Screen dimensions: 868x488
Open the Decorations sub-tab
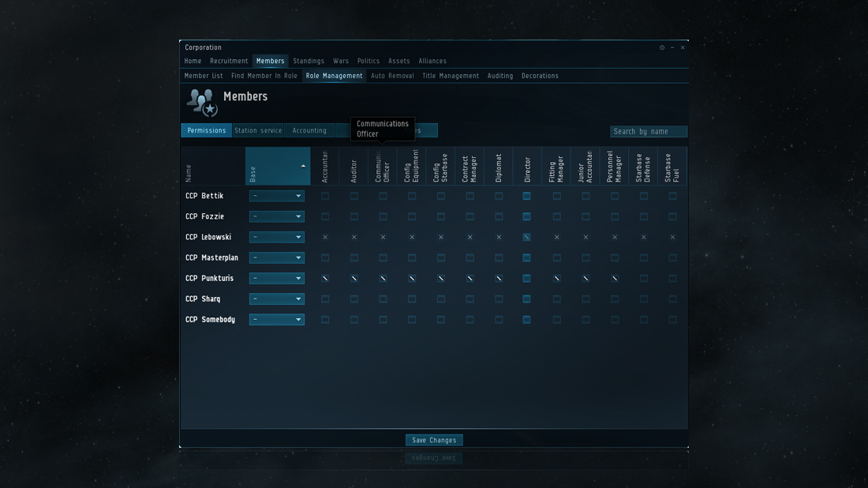click(540, 76)
